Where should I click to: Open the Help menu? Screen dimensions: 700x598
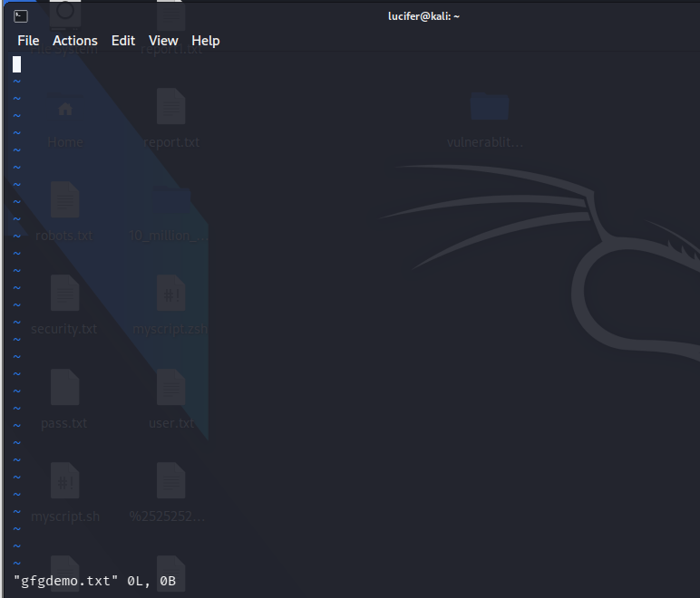click(x=205, y=41)
